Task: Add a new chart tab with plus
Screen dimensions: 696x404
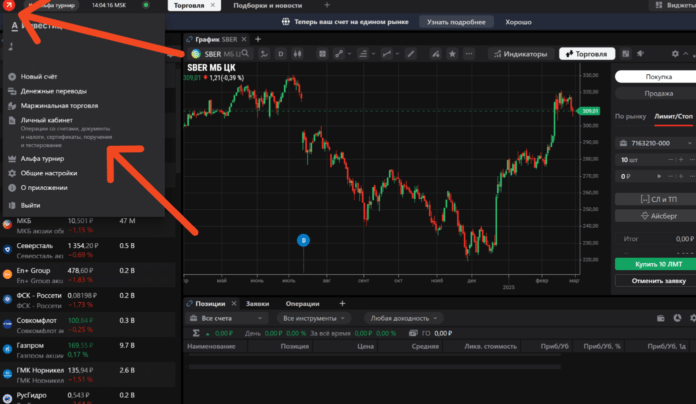Action: [x=257, y=39]
